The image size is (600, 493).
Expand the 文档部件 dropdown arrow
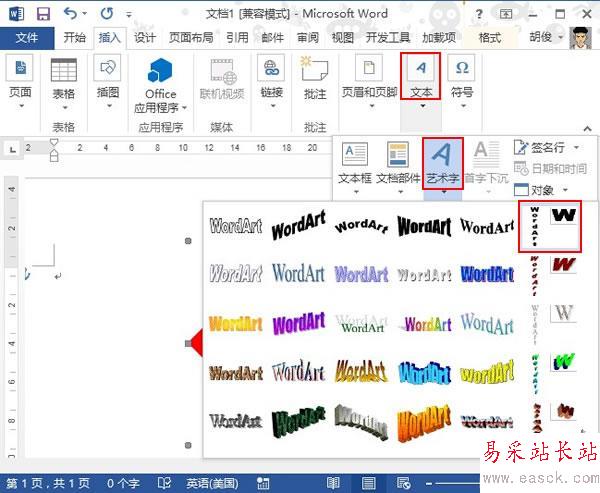click(x=401, y=192)
